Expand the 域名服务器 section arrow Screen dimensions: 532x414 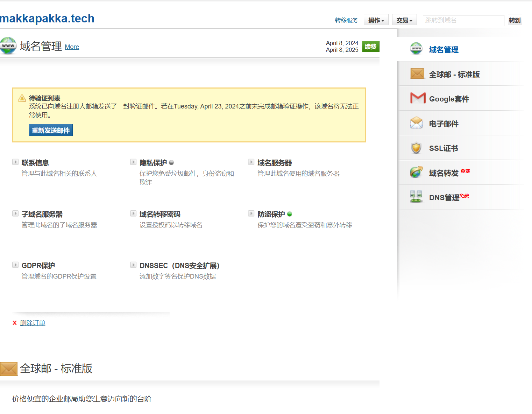coord(251,162)
